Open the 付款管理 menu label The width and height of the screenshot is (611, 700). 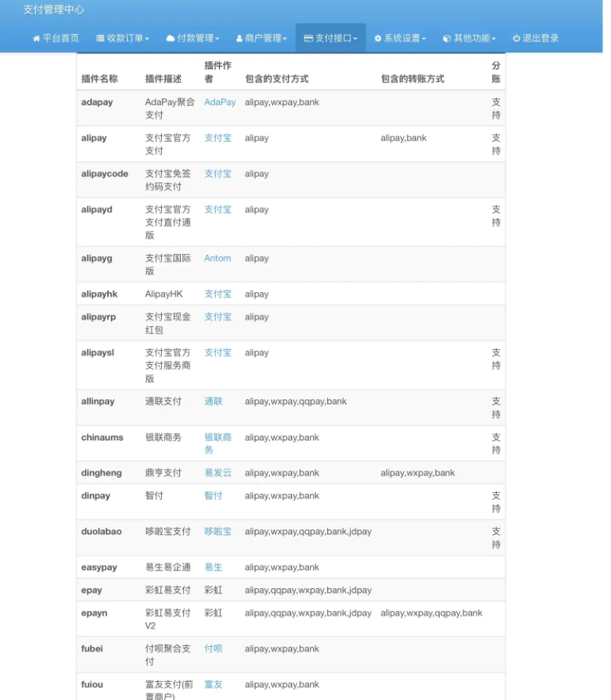pyautogui.click(x=195, y=38)
